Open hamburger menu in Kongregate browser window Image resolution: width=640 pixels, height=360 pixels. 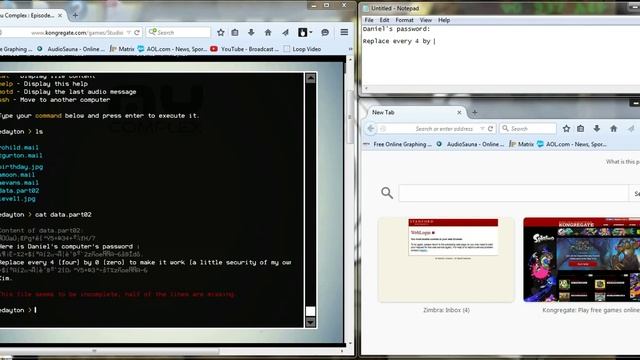click(x=344, y=32)
